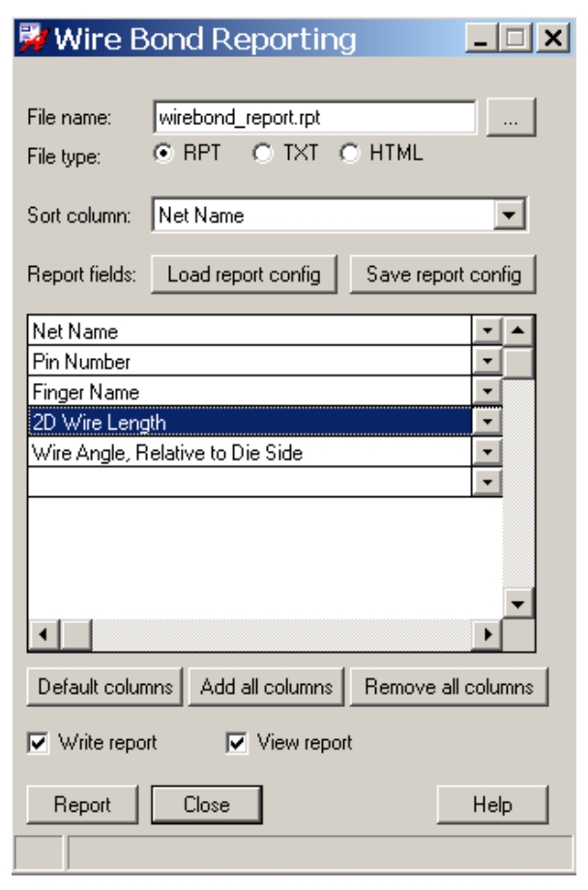Click the horizontal scroll left arrow
The height and width of the screenshot is (890, 588).
click(x=44, y=636)
